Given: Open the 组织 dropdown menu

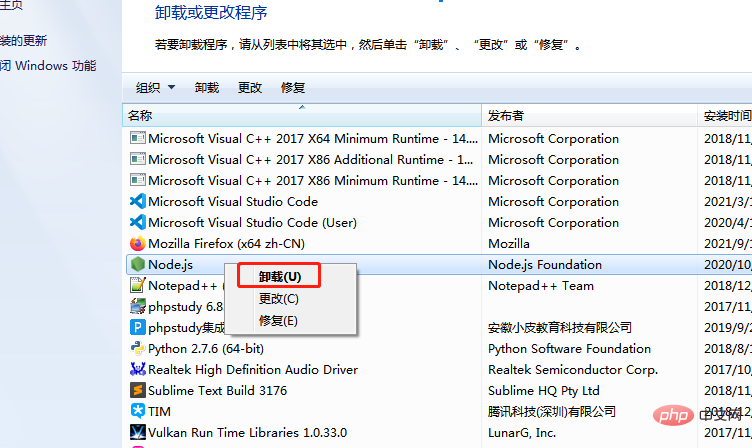Looking at the screenshot, I should (x=155, y=88).
